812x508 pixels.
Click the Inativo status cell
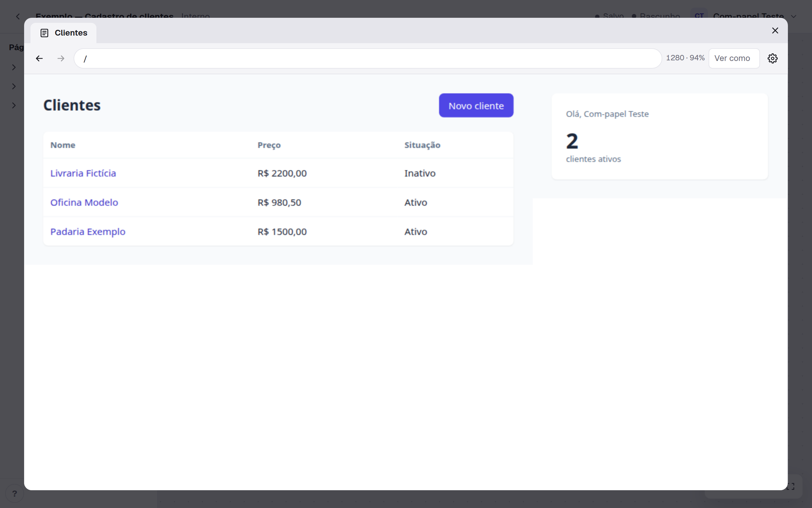tap(420, 173)
